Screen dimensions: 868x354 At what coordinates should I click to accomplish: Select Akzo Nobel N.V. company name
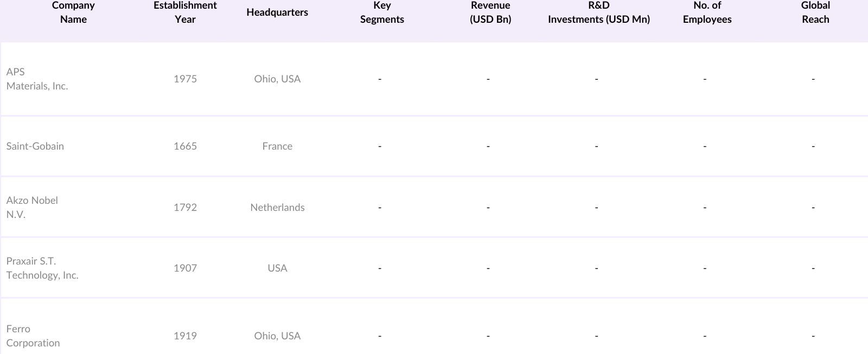[x=32, y=208]
